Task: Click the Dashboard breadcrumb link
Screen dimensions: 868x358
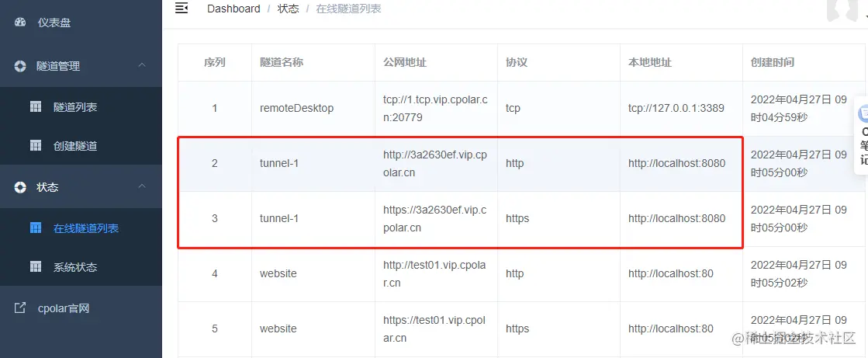Action: 233,9
